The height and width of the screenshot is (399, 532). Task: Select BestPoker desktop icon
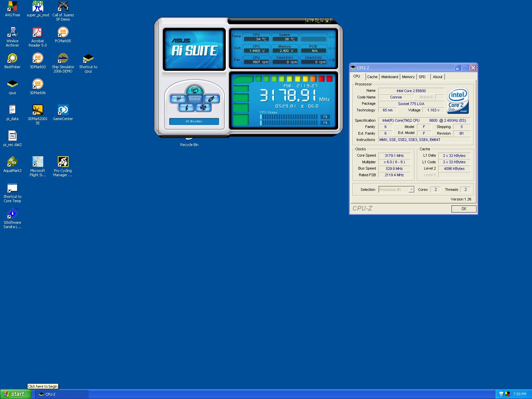point(12,61)
